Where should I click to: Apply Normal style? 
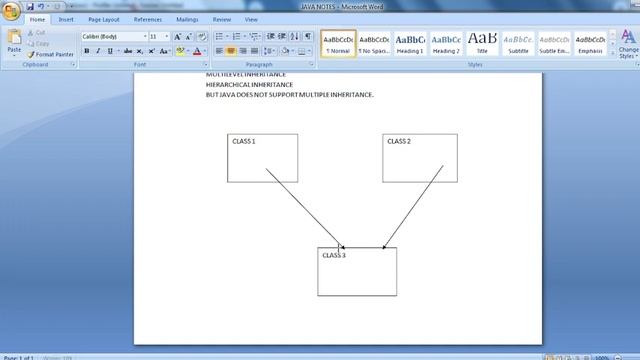coord(338,43)
